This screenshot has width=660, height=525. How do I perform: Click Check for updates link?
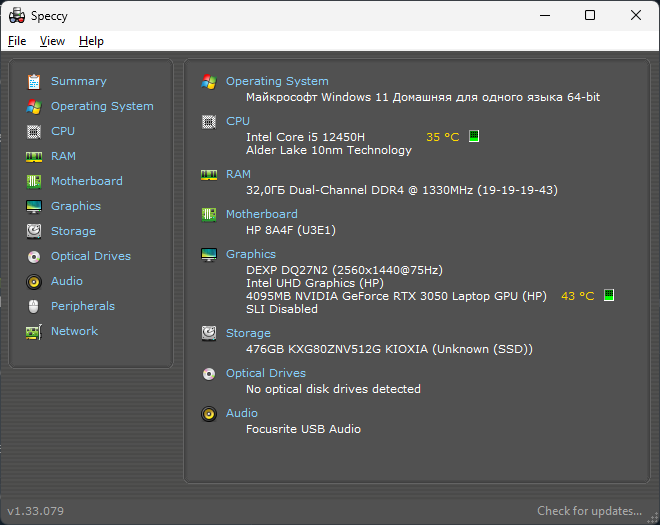point(589,511)
